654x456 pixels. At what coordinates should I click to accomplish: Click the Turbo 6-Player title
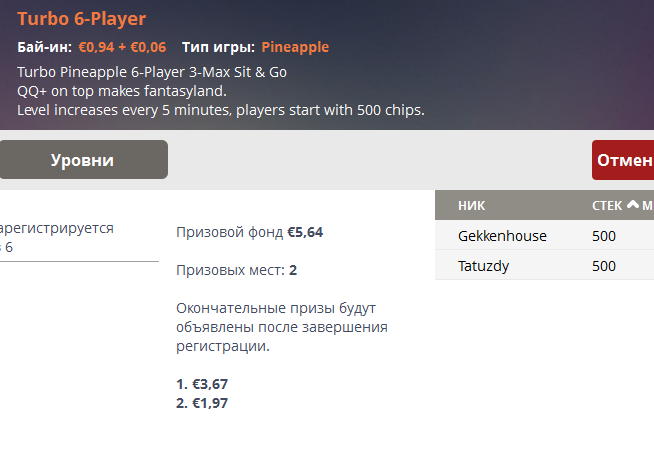82,19
